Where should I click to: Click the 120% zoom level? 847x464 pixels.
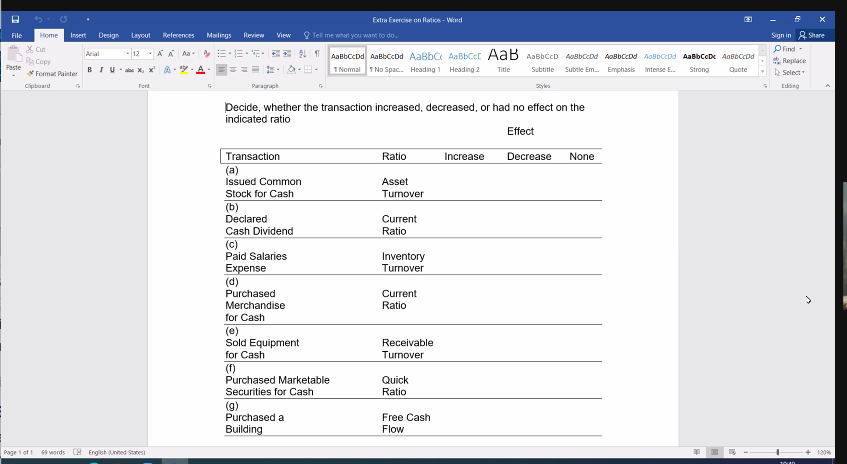click(x=824, y=452)
